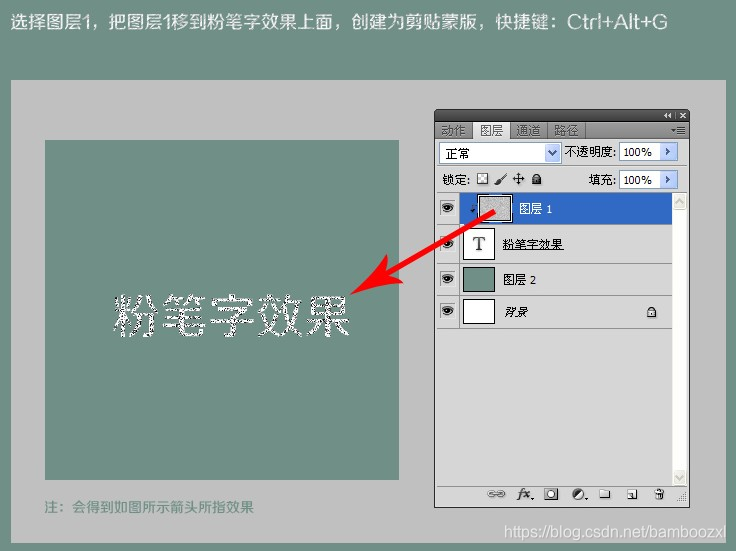The width and height of the screenshot is (736, 551).
Task: Hide the 背景 layer
Action: 447,311
